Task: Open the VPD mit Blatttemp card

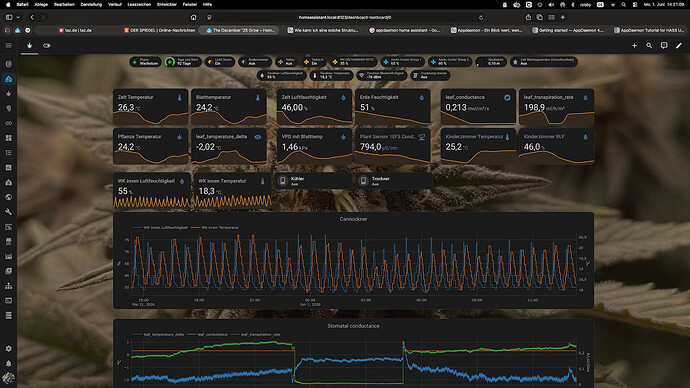Action: click(x=314, y=146)
